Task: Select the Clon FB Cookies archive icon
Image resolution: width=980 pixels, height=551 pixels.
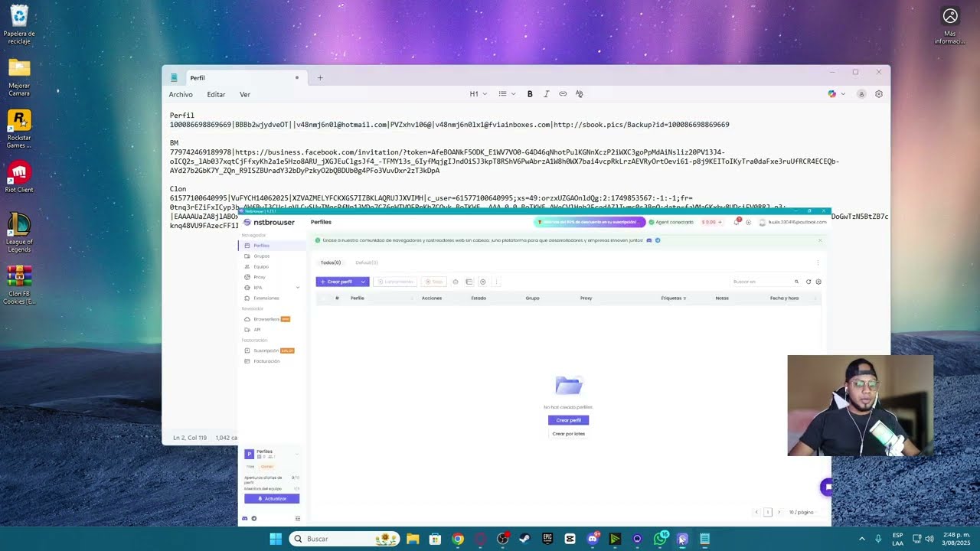Action: click(19, 285)
